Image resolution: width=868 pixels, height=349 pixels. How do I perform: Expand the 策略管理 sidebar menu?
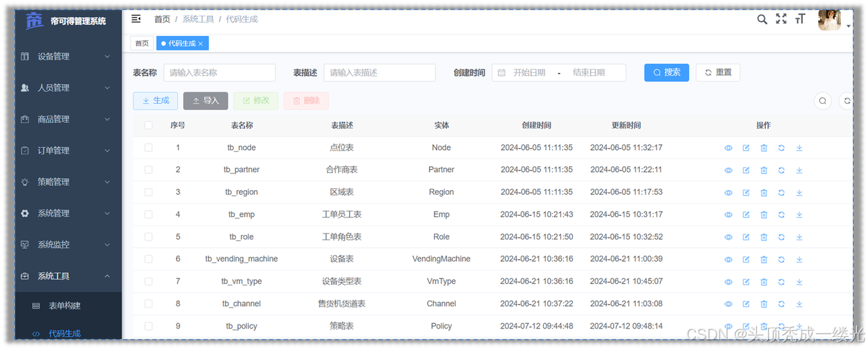click(68, 182)
